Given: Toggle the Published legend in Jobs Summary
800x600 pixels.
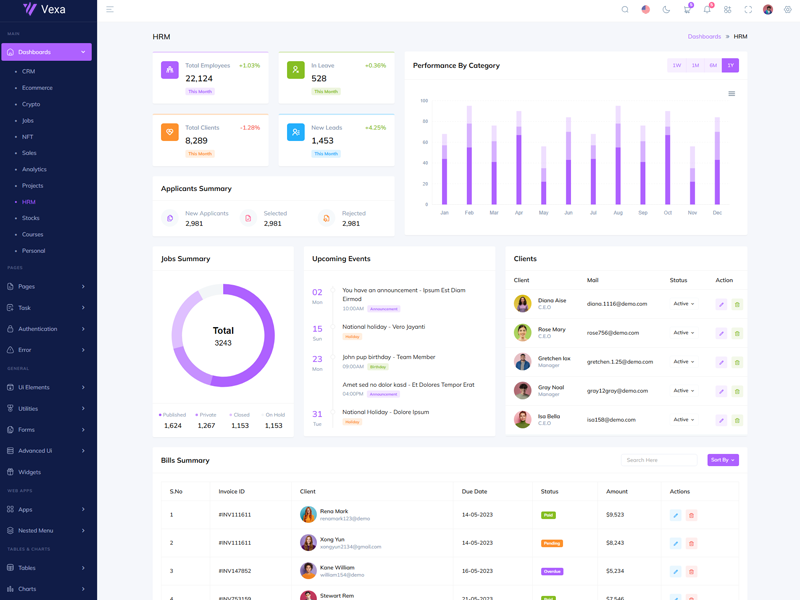Looking at the screenshot, I should (x=172, y=414).
